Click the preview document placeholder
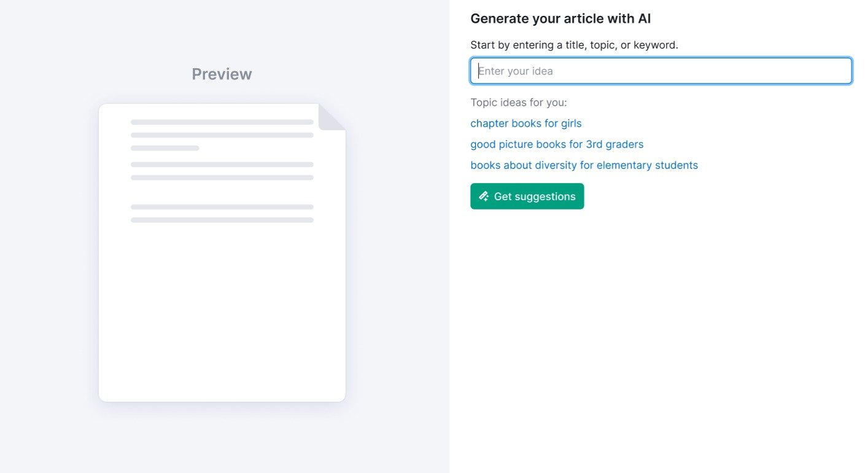 (x=222, y=252)
